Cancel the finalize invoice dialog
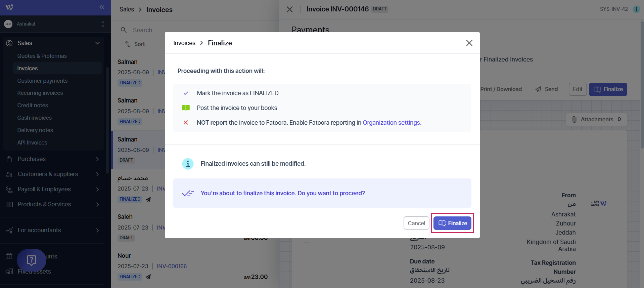 coord(416,223)
